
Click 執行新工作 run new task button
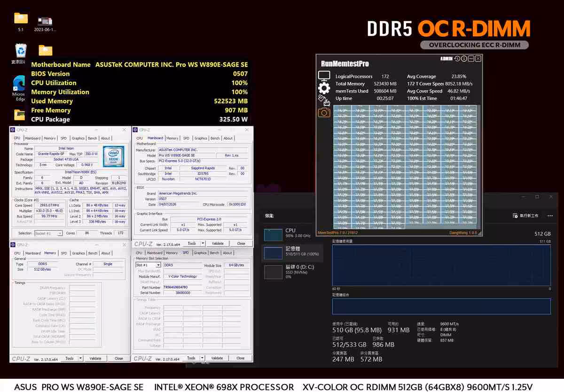coord(526,215)
